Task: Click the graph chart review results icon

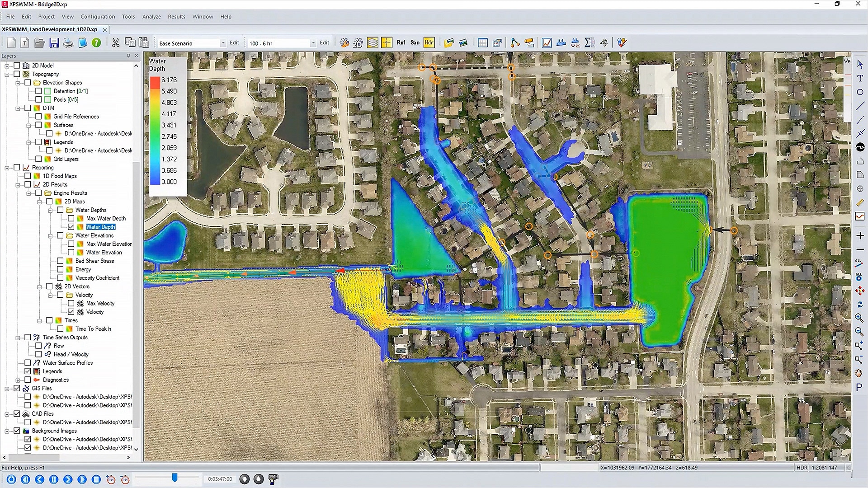Action: pyautogui.click(x=547, y=43)
